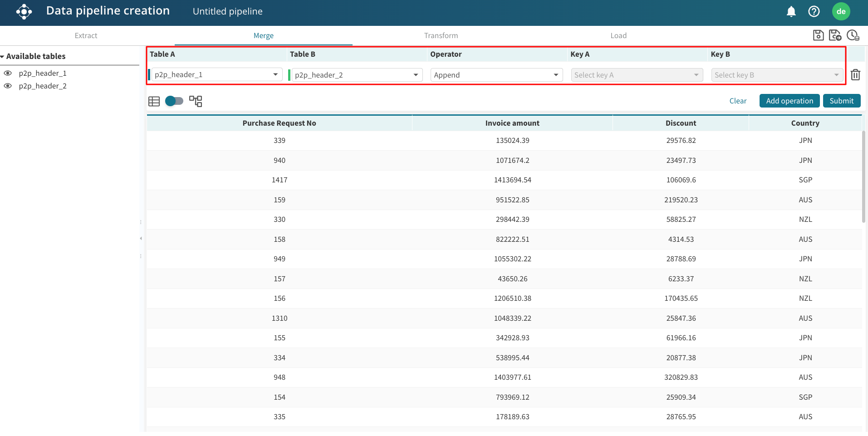Click the save-and-run pipeline icon

point(835,35)
